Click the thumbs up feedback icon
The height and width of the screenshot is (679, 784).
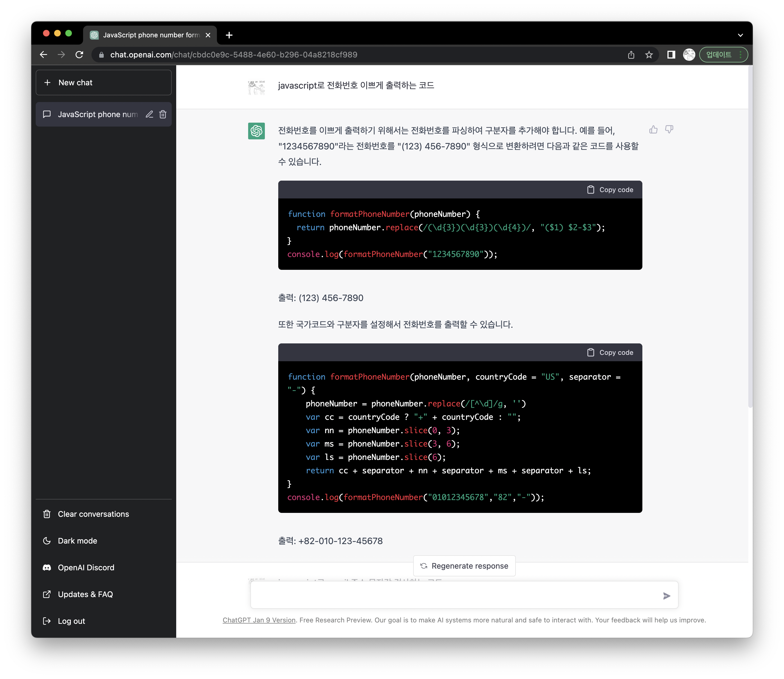coord(653,130)
